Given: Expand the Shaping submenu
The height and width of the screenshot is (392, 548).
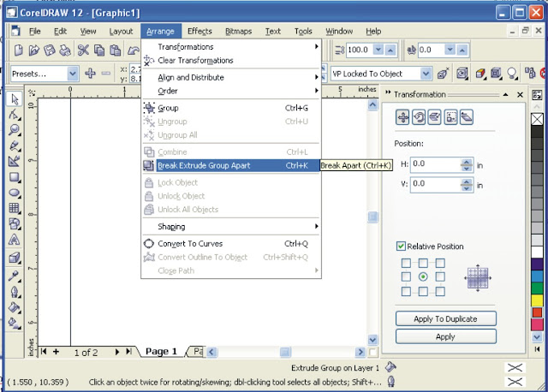Looking at the screenshot, I should click(231, 227).
